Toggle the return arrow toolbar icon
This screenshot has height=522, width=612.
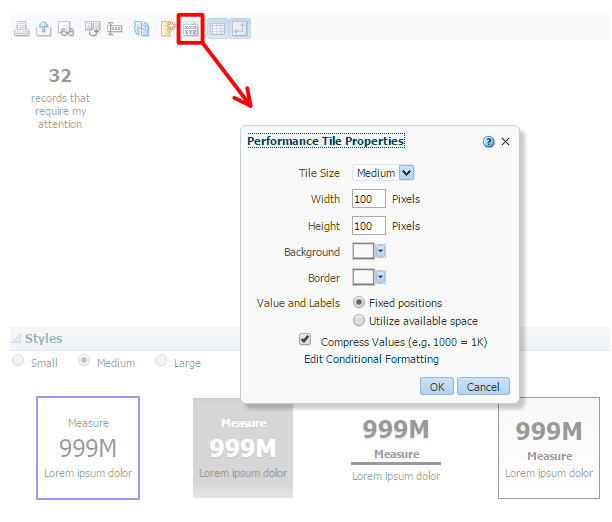(x=240, y=29)
